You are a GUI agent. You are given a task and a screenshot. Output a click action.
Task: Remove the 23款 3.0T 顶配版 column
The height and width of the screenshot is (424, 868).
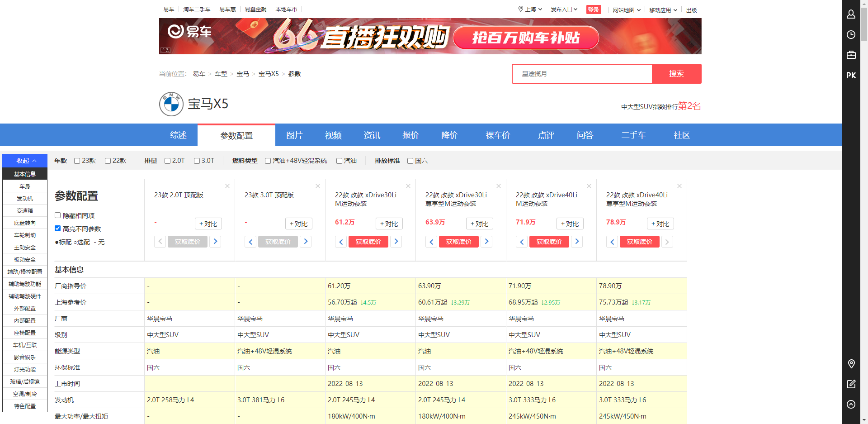point(318,186)
